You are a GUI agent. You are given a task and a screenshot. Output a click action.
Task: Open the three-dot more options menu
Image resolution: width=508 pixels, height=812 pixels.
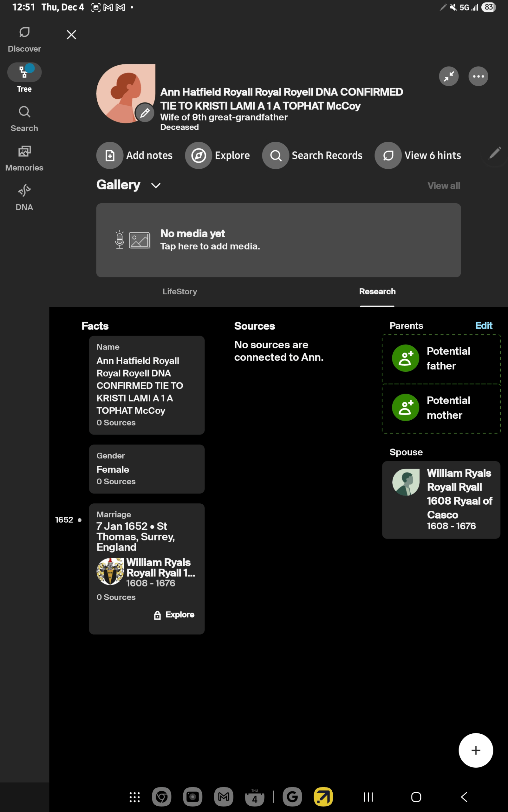[x=478, y=76]
